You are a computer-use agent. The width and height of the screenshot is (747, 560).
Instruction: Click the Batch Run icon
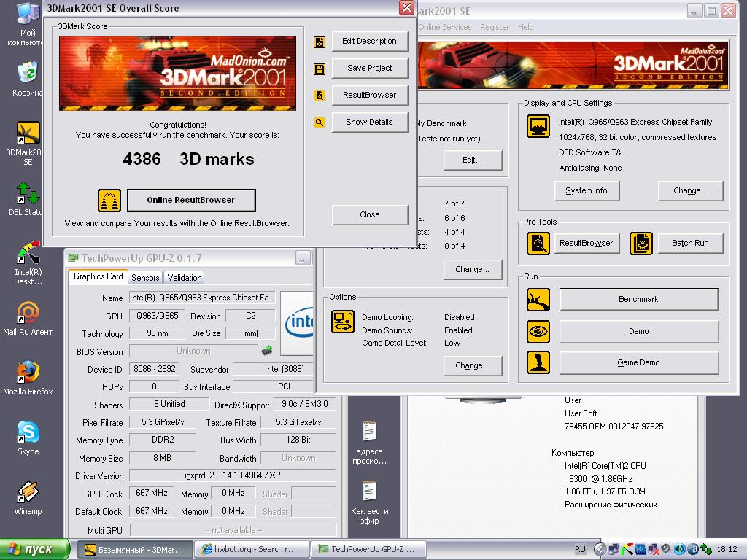pos(640,244)
